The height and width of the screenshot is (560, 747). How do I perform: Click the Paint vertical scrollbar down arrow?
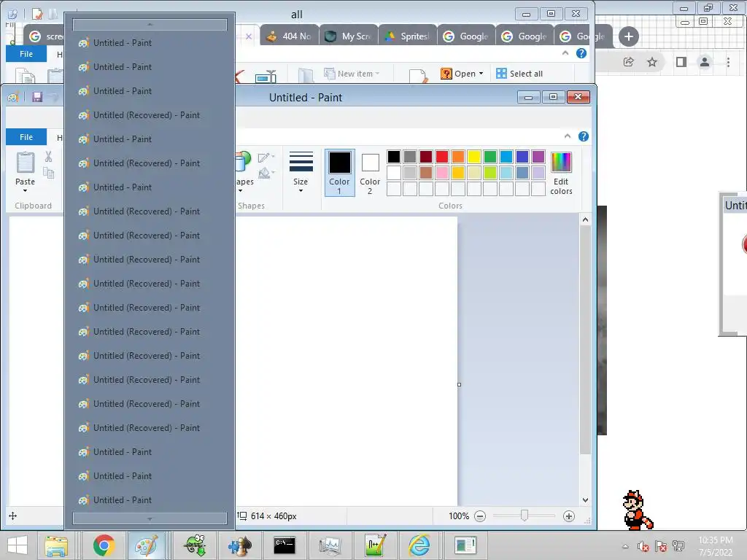586,500
